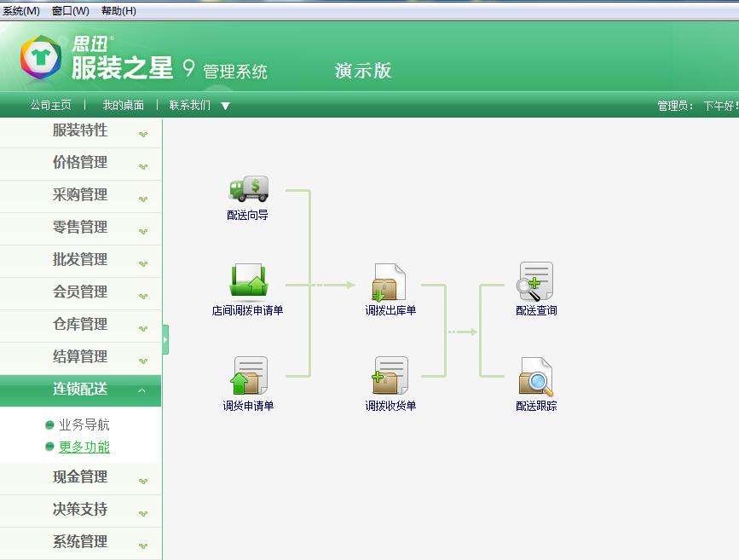This screenshot has height=560, width=739.
Task: Click the 思迅 服装之星 T-shirt logo
Action: 41,59
